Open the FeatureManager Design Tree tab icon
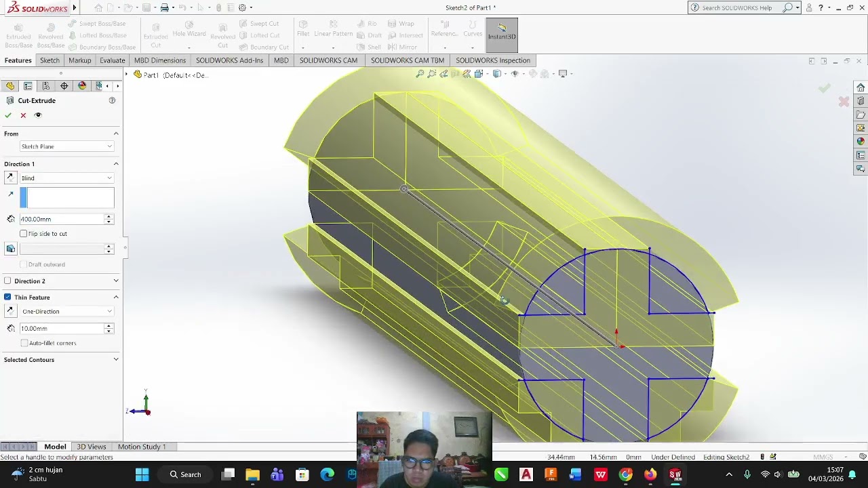Image resolution: width=868 pixels, height=488 pixels. (9, 86)
